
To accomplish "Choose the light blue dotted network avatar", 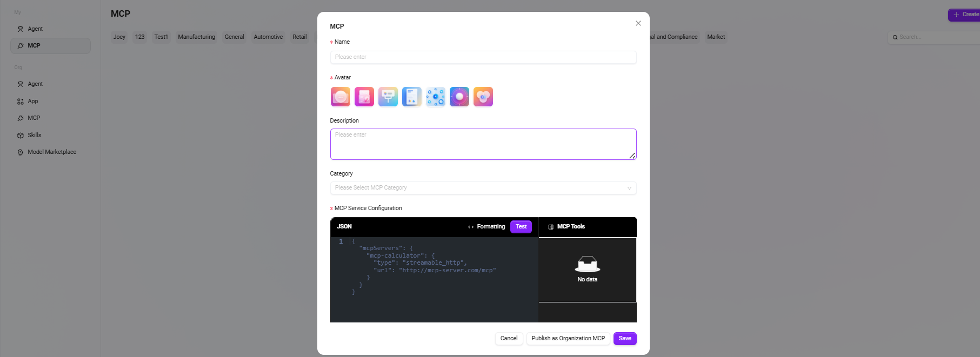I will pyautogui.click(x=436, y=97).
